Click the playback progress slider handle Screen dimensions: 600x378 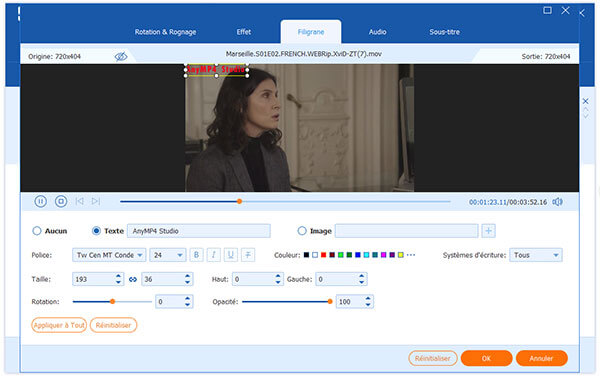[239, 201]
